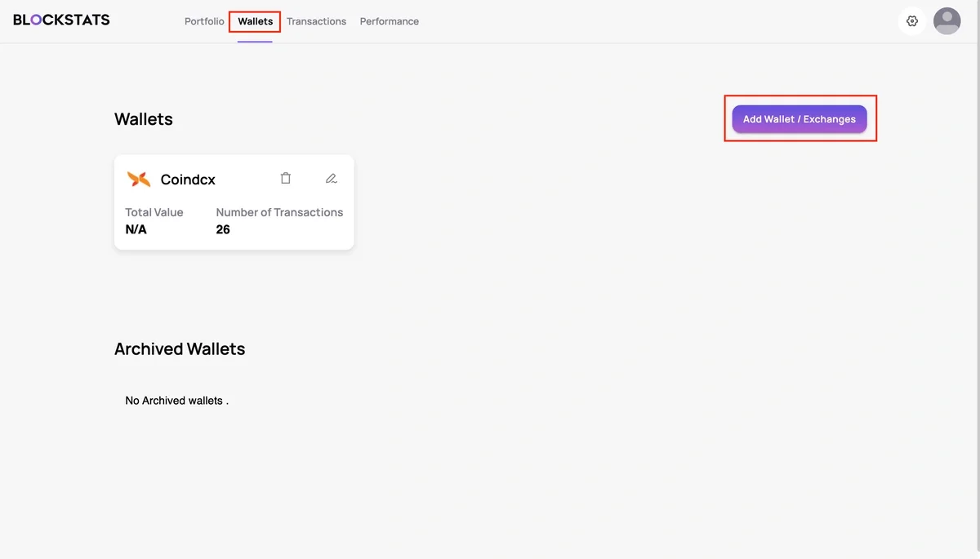This screenshot has width=980, height=559.
Task: Click the Add Wallet / Exchanges button
Action: click(800, 118)
